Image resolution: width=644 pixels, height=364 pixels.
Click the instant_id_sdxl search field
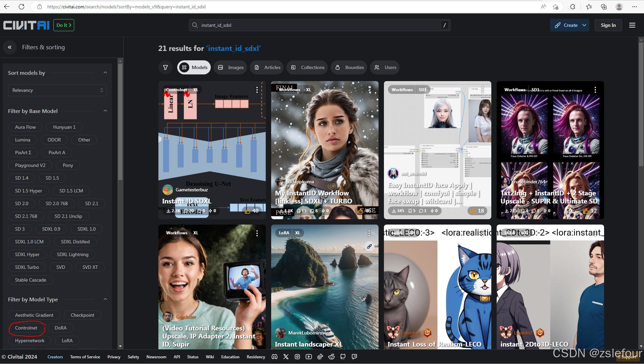pos(319,25)
